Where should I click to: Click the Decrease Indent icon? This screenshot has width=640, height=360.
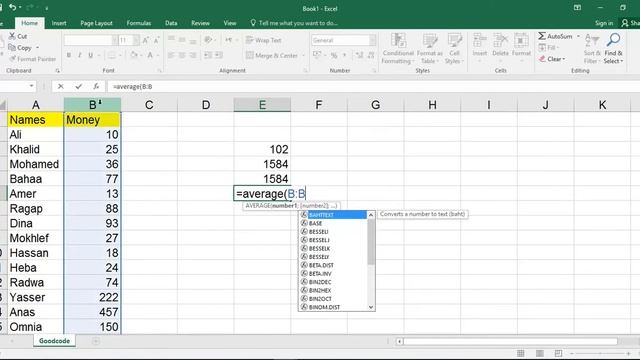tap(208, 55)
